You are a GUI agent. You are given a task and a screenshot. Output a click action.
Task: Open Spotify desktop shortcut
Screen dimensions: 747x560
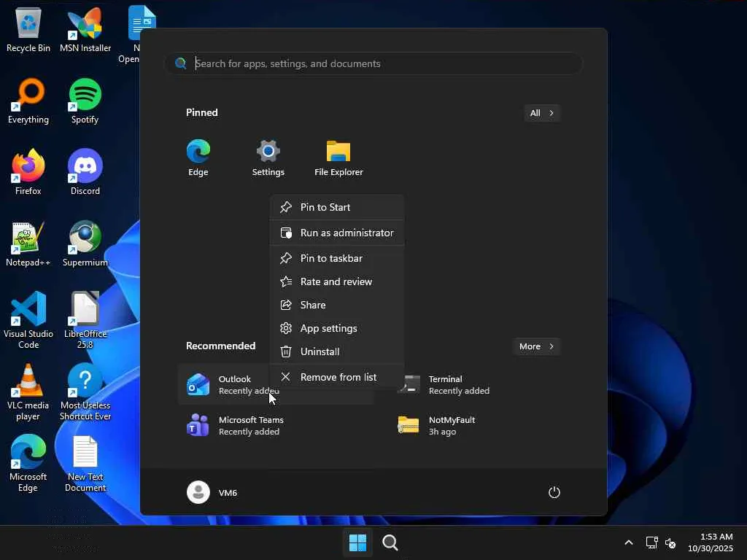(85, 101)
